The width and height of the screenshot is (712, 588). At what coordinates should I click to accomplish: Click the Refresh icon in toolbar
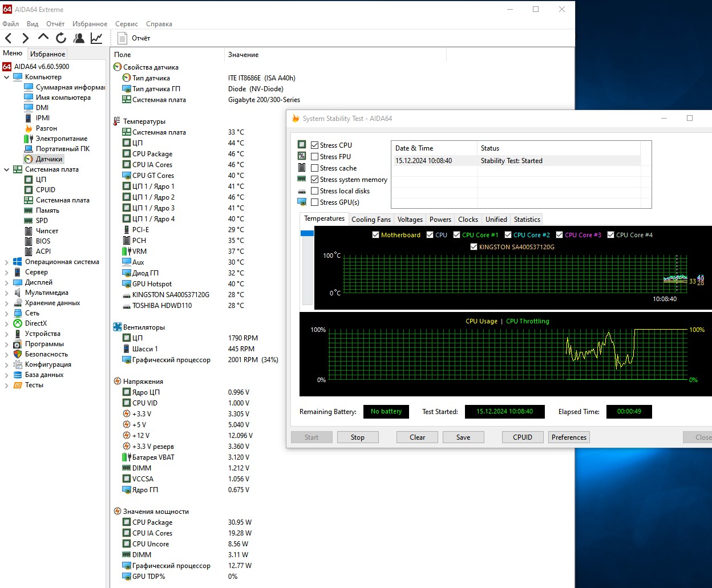(x=61, y=38)
